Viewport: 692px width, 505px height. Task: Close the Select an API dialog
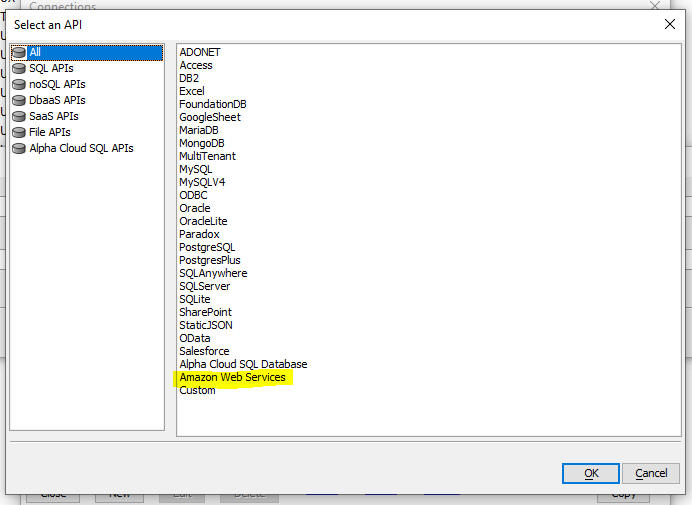[x=669, y=24]
